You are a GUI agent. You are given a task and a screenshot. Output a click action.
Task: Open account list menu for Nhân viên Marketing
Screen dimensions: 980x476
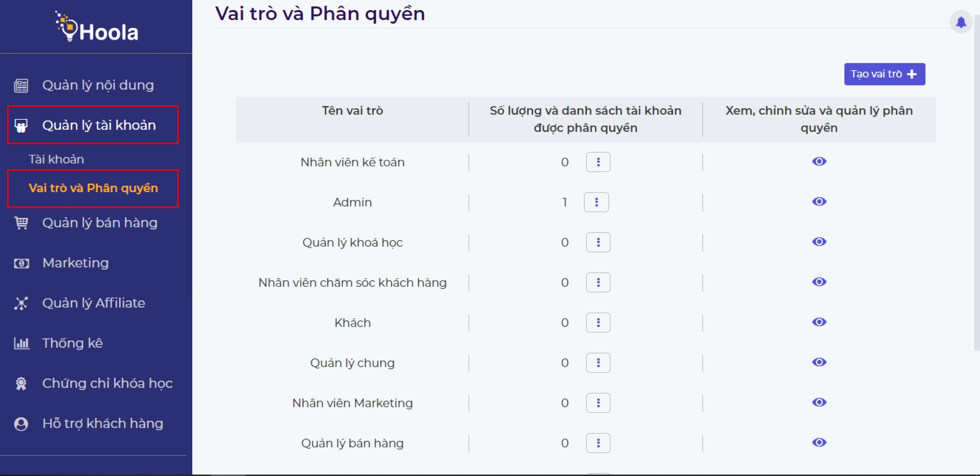coord(598,403)
